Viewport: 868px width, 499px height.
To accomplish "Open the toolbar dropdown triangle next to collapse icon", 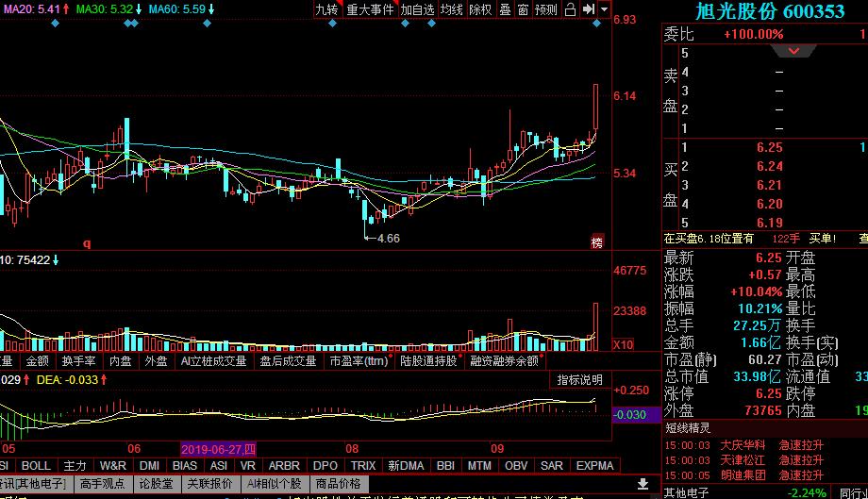I will 603,9.
